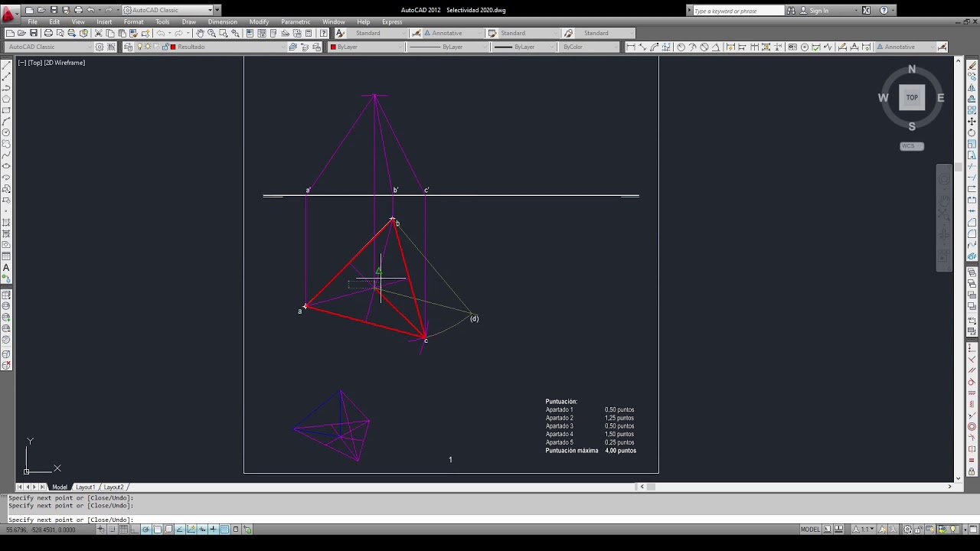The height and width of the screenshot is (551, 980).
Task: Click the Plot icon in Standard toolbar
Action: pos(48,34)
